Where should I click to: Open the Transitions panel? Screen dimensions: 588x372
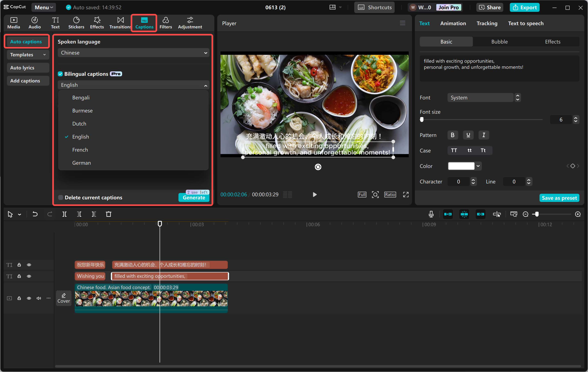pyautogui.click(x=120, y=23)
